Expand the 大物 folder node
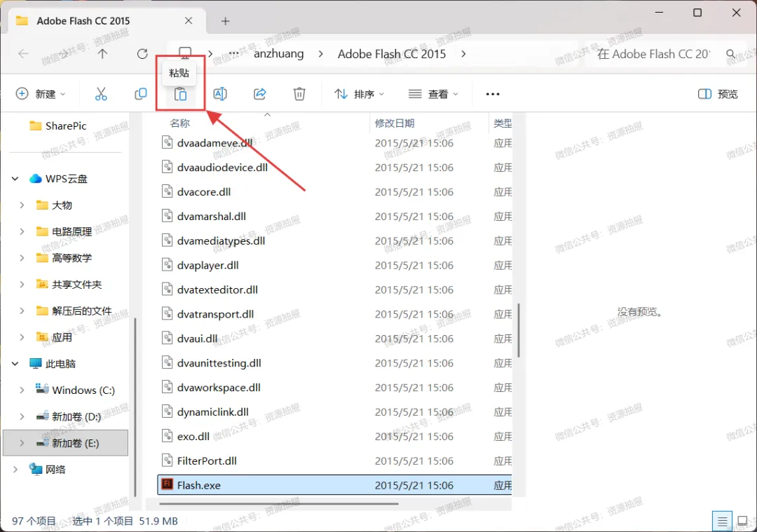Screen dimensions: 757x532 (22, 205)
